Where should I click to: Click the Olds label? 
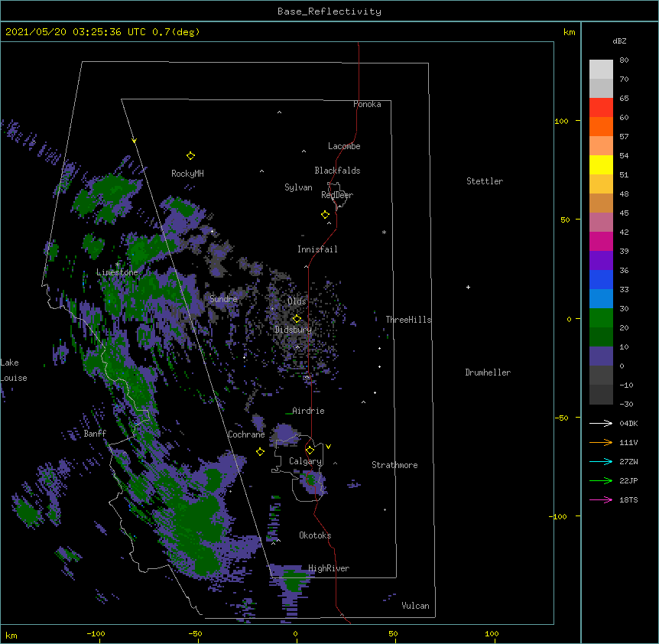[x=297, y=301]
